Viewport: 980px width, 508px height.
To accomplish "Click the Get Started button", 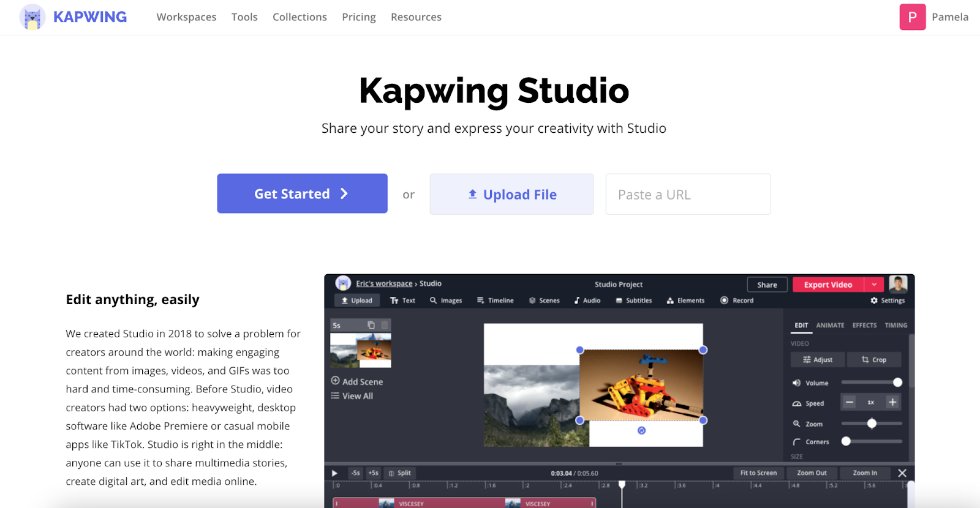I will (x=302, y=193).
